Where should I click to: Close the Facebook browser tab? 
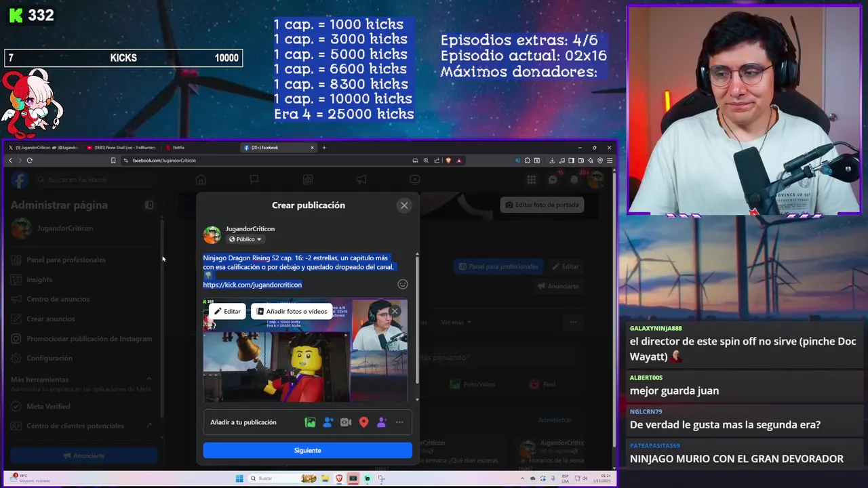313,147
